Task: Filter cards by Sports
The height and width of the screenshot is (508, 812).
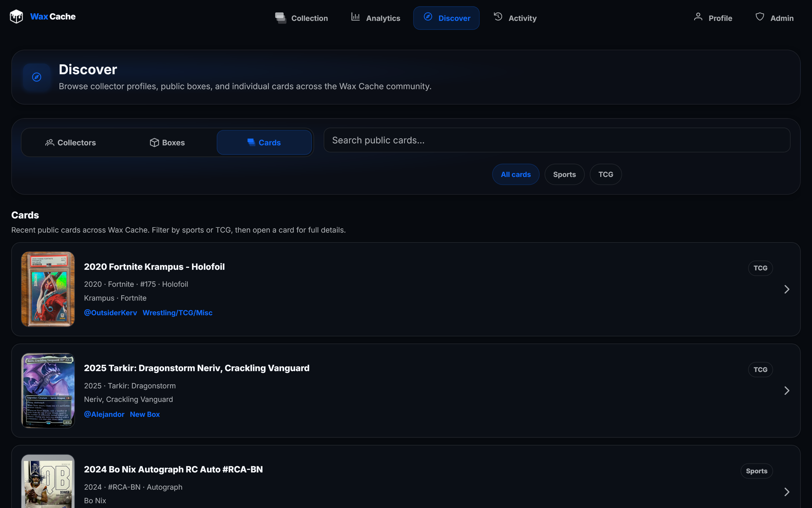Action: click(x=564, y=174)
